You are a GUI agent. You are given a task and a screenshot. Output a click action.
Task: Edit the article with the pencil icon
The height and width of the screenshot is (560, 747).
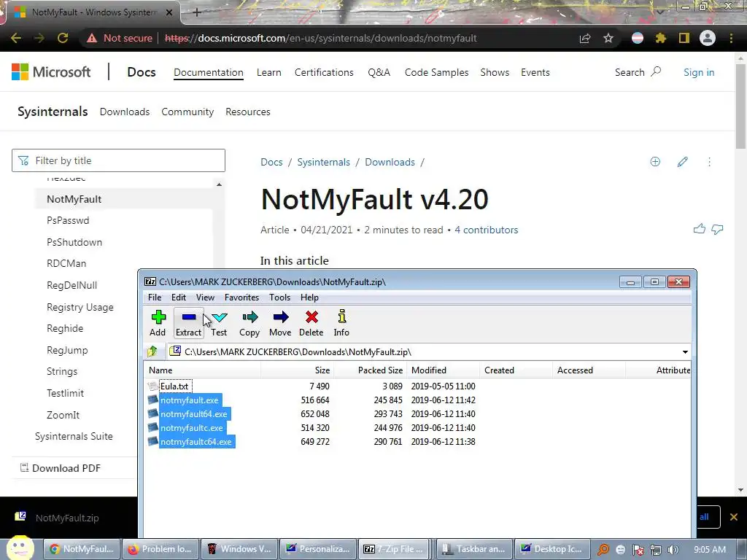pos(683,162)
